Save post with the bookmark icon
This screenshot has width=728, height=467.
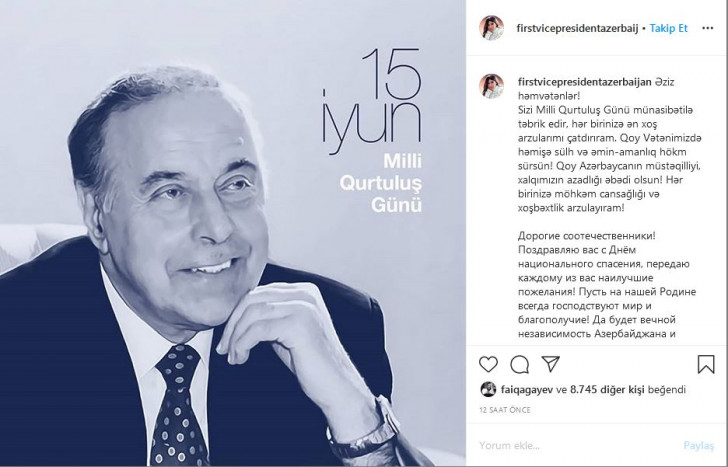click(706, 364)
